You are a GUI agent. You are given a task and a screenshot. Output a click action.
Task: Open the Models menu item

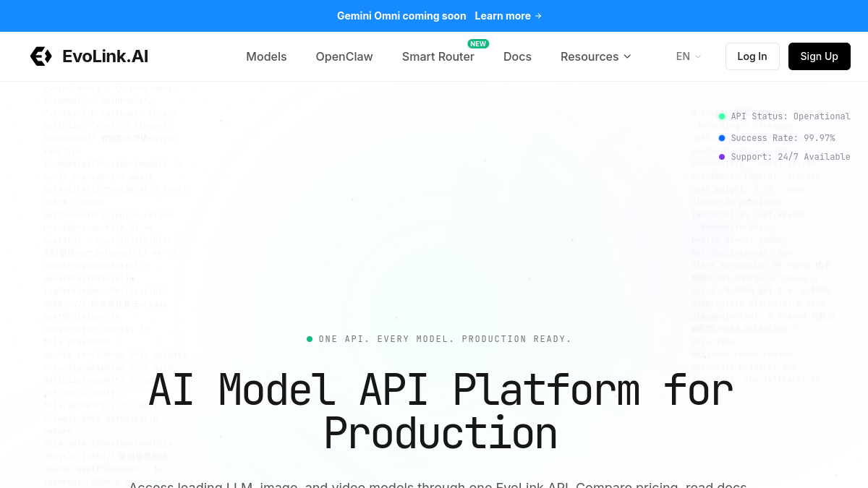(266, 56)
